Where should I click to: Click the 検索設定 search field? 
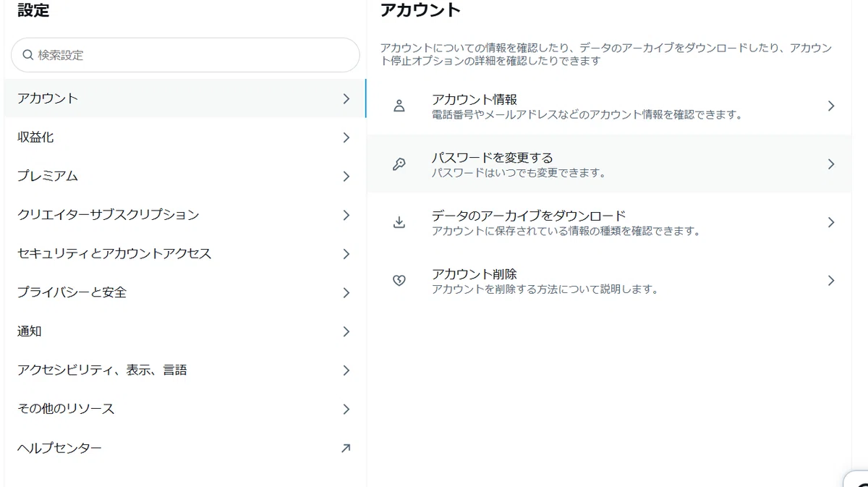click(x=185, y=55)
